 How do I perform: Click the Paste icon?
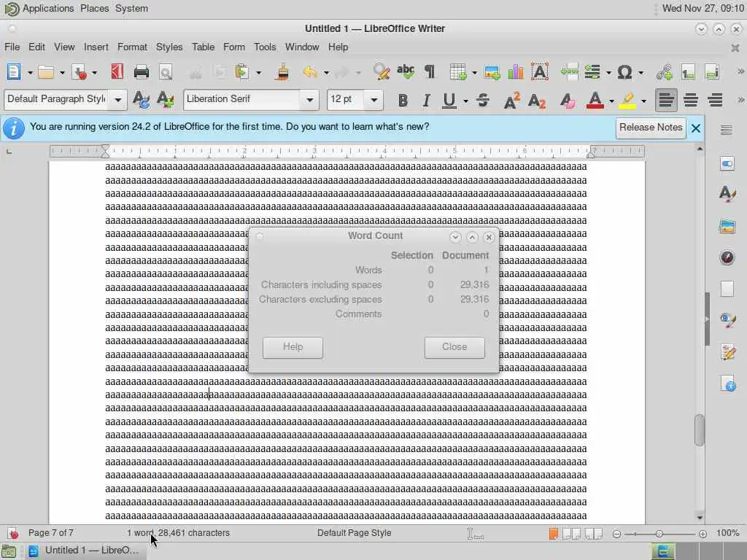(242, 72)
